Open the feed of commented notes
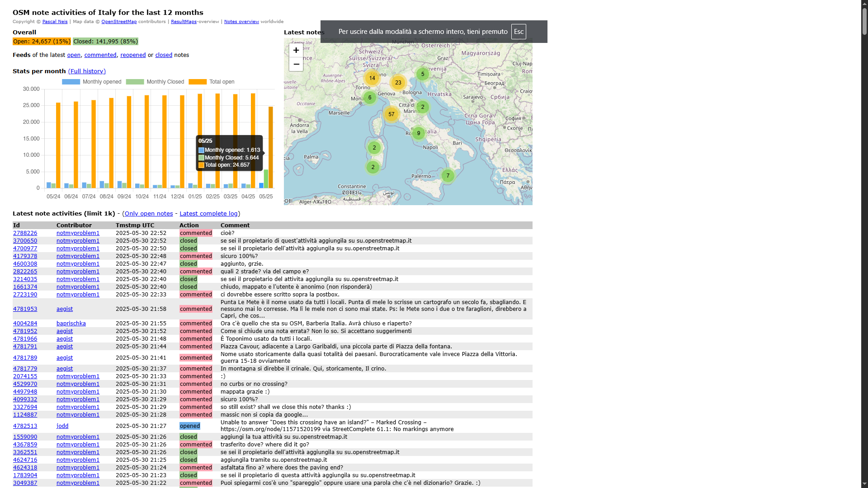The height and width of the screenshot is (488, 868). pyautogui.click(x=100, y=55)
